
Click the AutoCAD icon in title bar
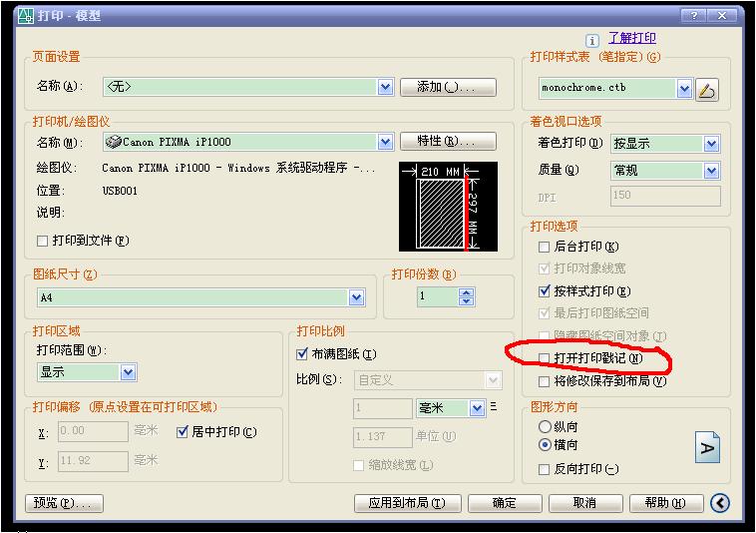coord(26,16)
